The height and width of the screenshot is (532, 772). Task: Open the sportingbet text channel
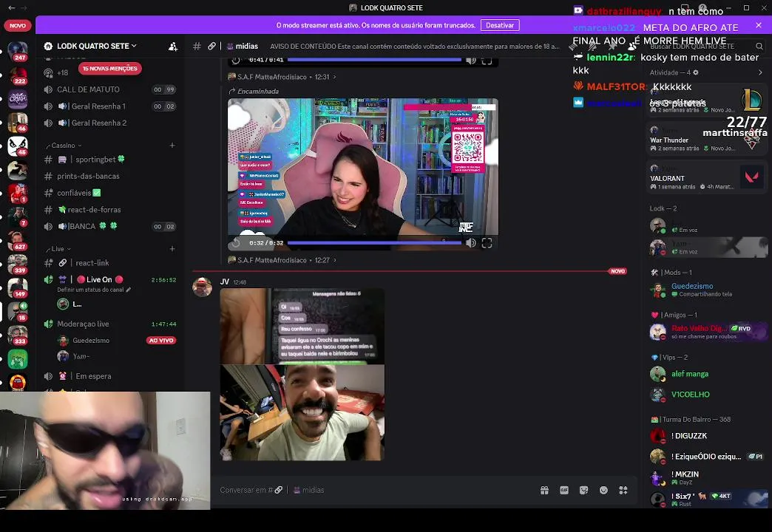(109, 160)
